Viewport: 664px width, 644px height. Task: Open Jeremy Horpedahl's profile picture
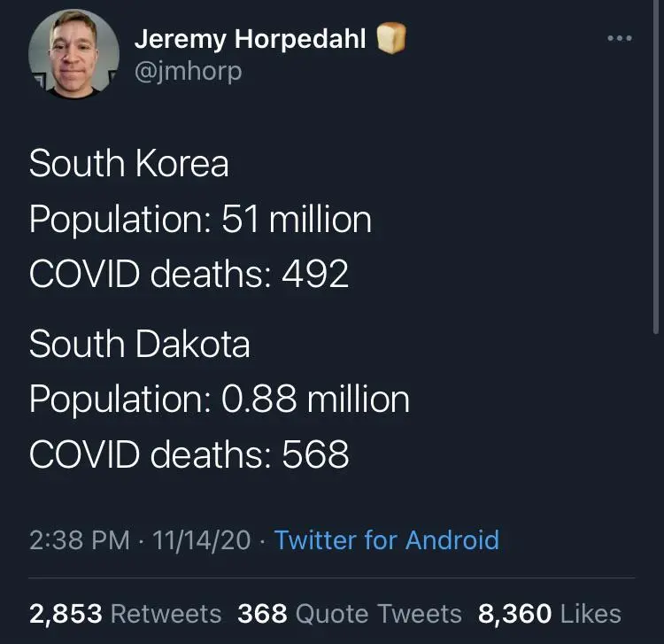[x=73, y=56]
